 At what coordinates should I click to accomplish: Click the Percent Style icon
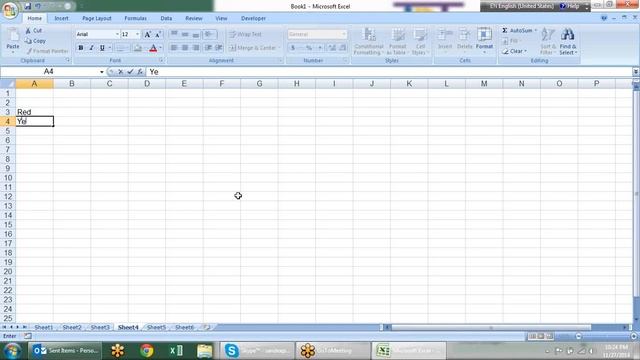309,48
